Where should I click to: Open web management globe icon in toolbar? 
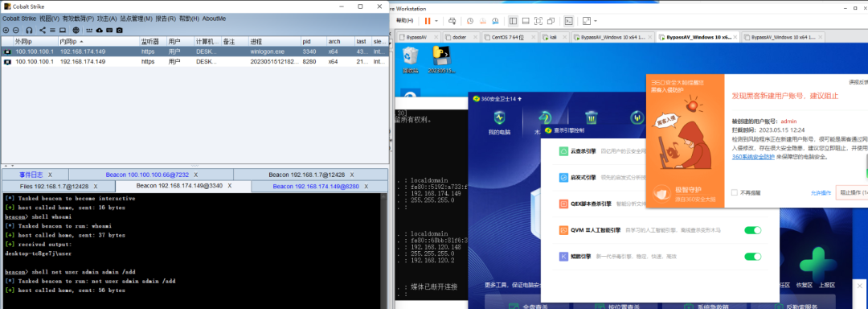coord(76,30)
